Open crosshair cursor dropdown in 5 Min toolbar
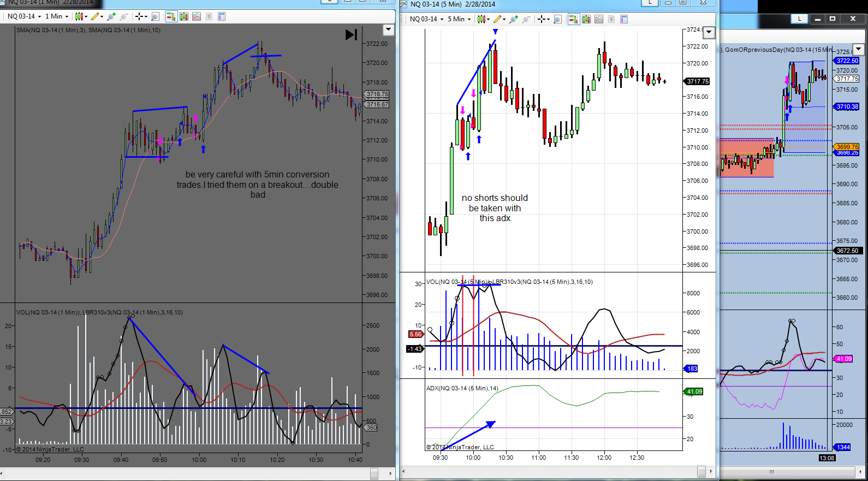The width and height of the screenshot is (868, 481). [544, 19]
